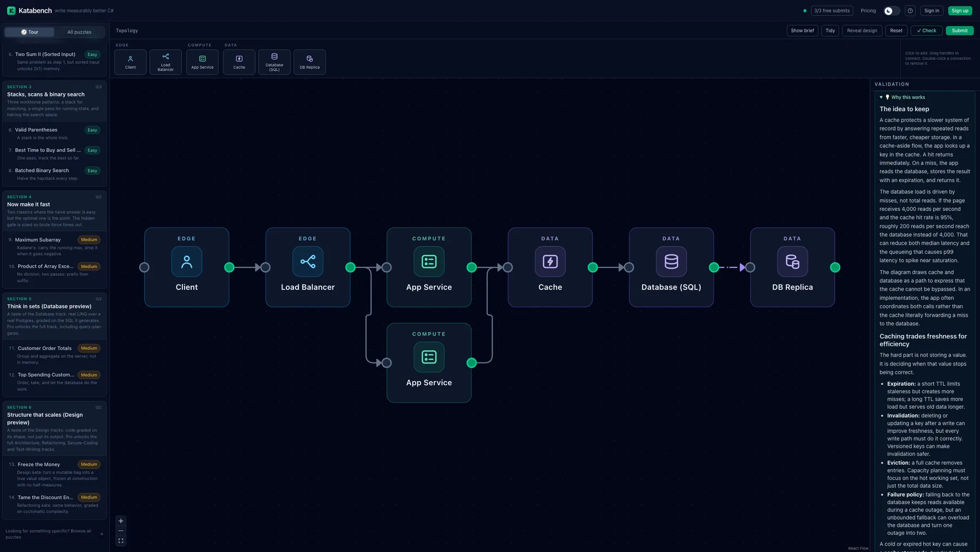
Task: Click the Reveal design button
Action: tap(862, 31)
